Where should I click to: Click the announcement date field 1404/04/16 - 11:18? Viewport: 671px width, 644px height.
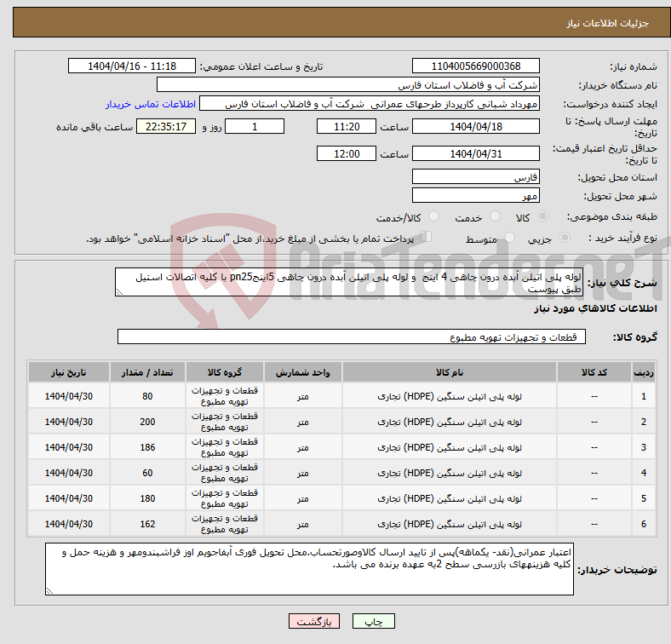point(132,66)
